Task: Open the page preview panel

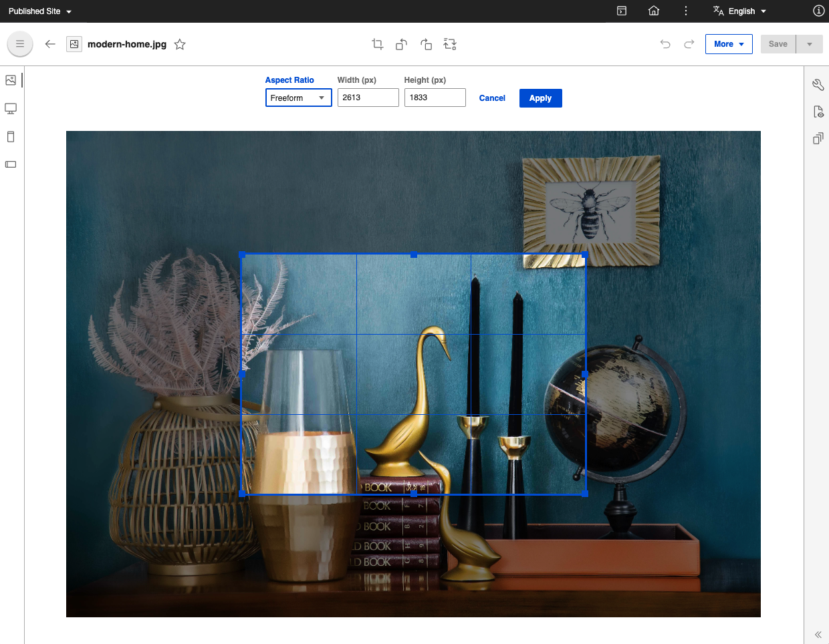Action: tap(818, 112)
